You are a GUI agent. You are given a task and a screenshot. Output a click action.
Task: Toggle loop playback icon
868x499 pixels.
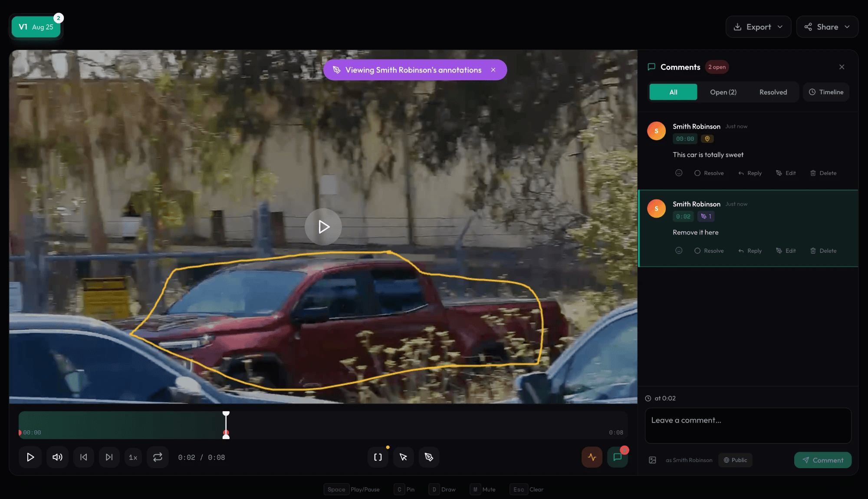pos(158,457)
